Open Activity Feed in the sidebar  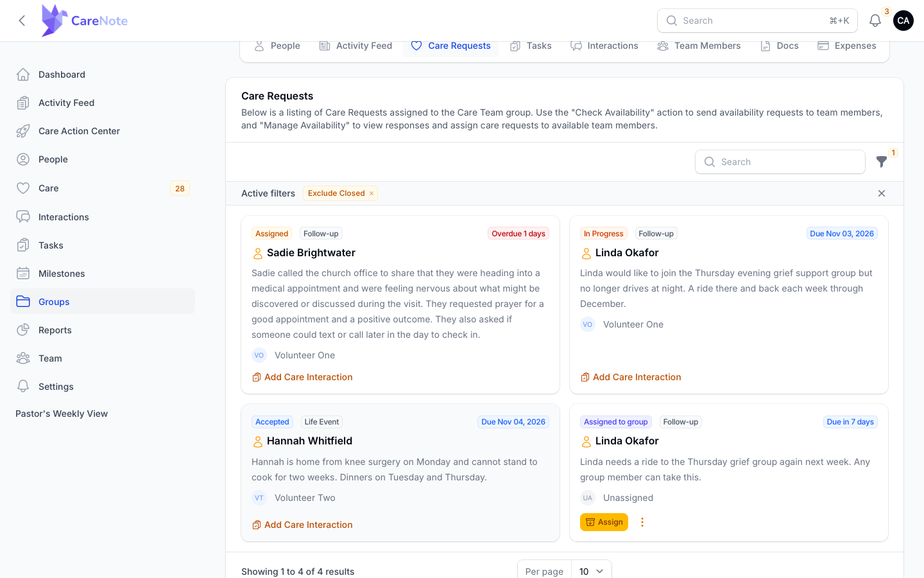(x=103, y=103)
